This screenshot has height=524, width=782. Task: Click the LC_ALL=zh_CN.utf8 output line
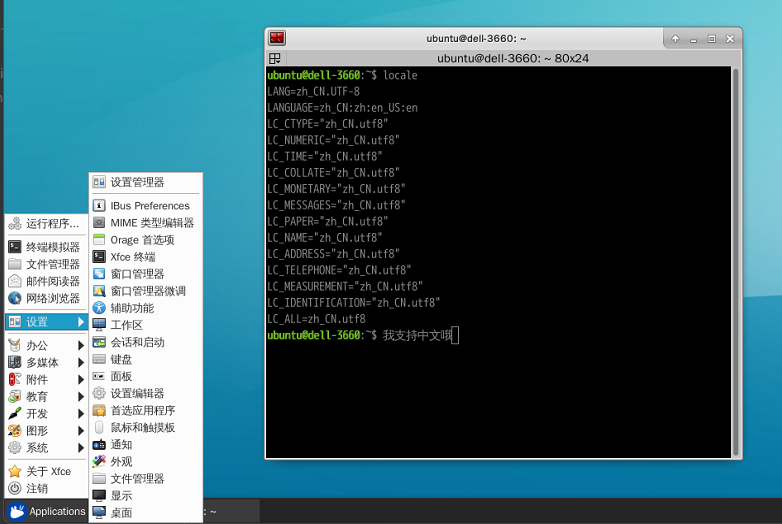pyautogui.click(x=316, y=319)
